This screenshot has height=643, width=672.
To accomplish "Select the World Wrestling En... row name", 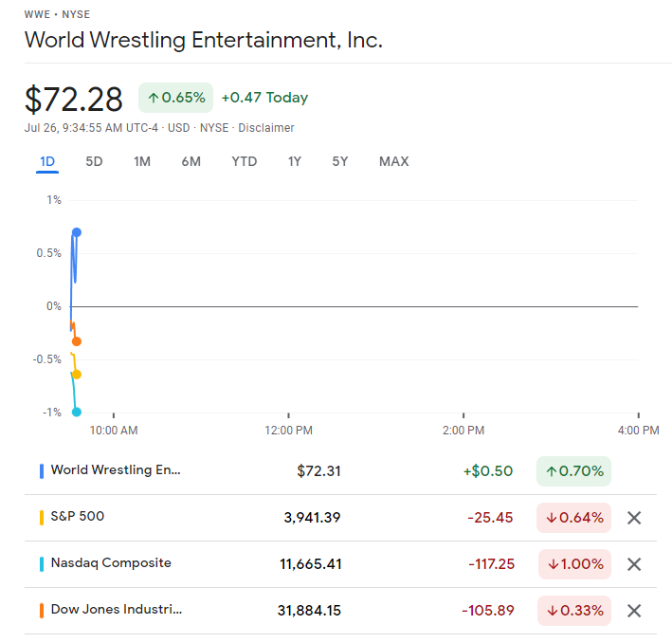I will (116, 470).
